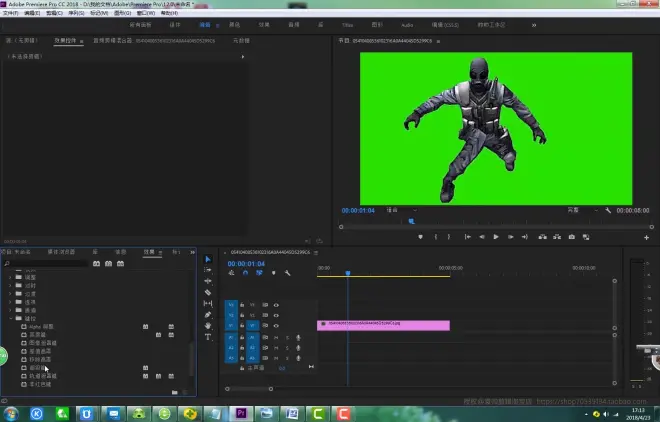Screen dimensions: 660x422
Task: Select the Type tool
Action: click(x=208, y=337)
